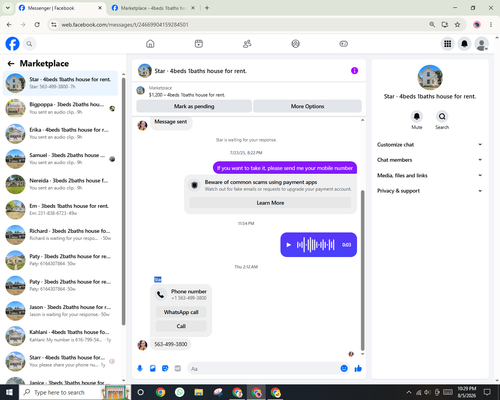
Task: Open More Options for the listing
Action: [307, 106]
